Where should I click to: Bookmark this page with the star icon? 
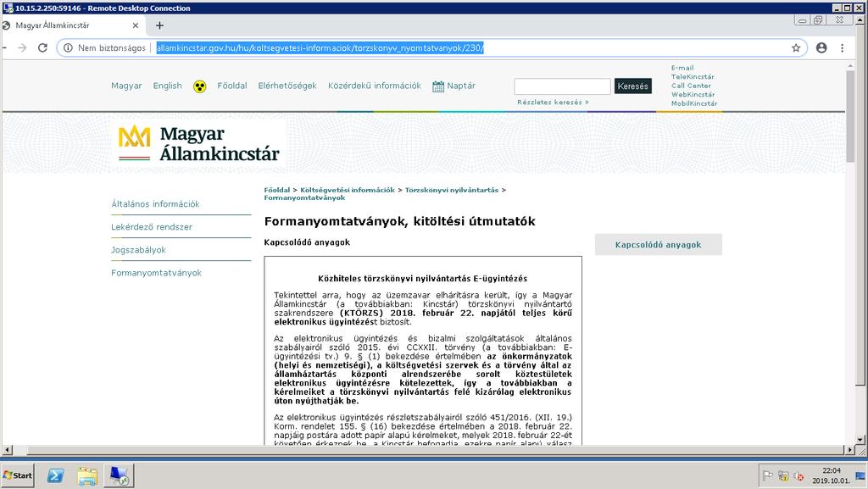click(796, 48)
